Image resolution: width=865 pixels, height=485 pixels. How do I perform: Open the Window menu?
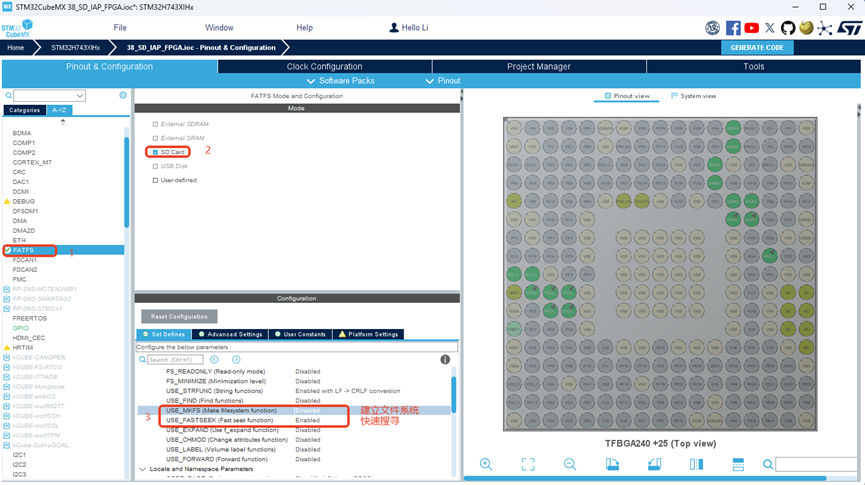pos(219,28)
